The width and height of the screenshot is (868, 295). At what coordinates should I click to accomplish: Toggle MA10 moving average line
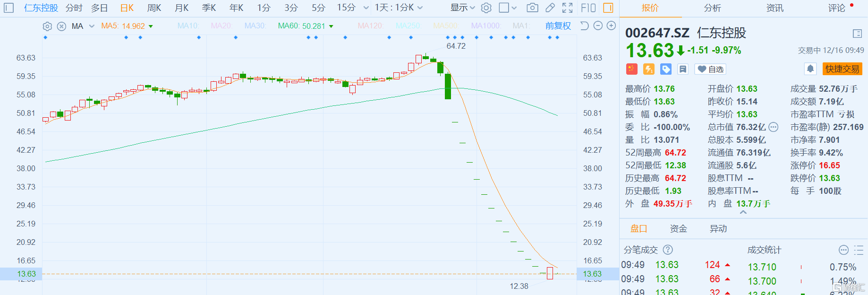click(187, 26)
